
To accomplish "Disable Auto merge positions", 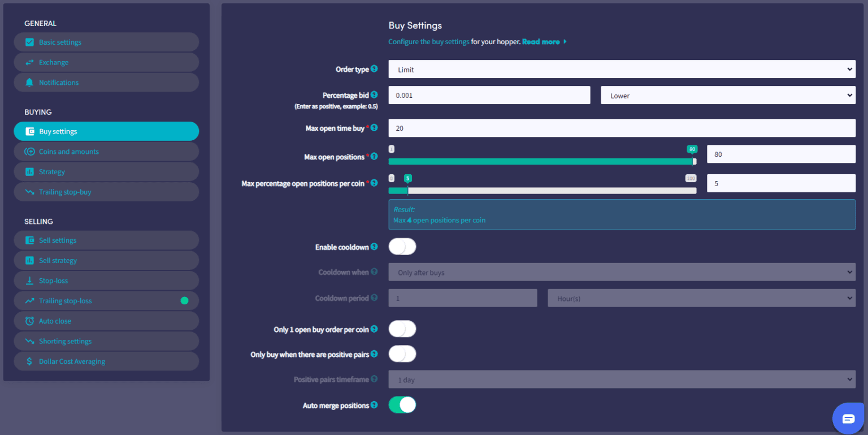I will click(402, 405).
